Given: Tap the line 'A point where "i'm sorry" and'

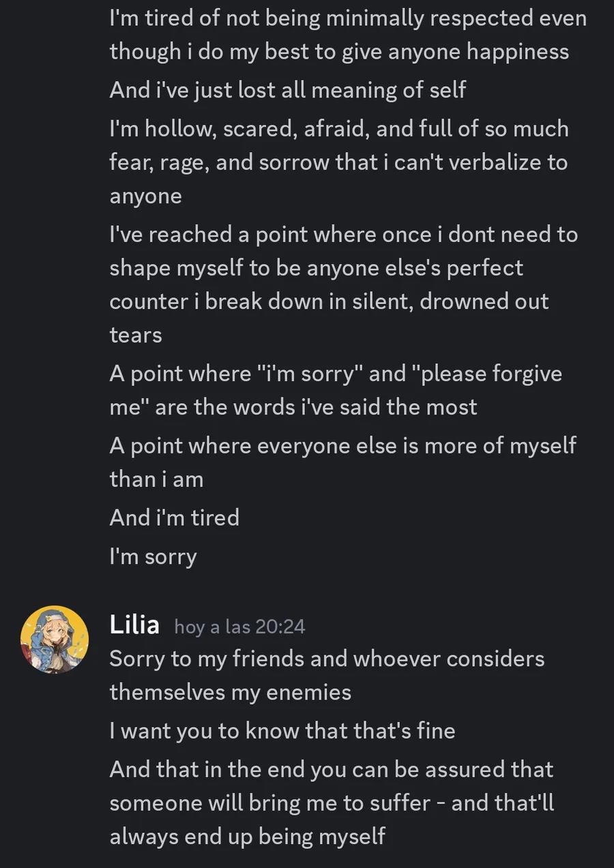Looking at the screenshot, I should [x=336, y=374].
